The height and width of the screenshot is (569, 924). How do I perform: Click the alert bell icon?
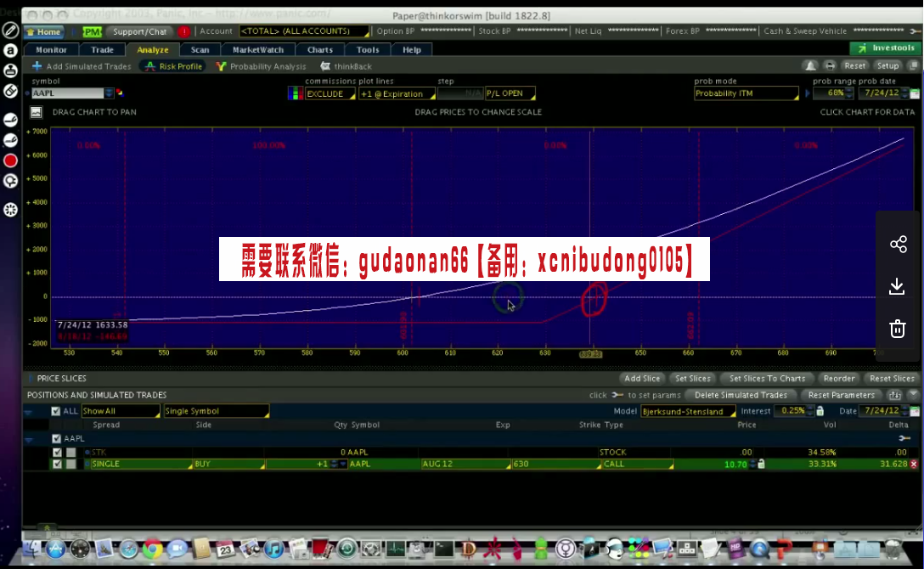(810, 66)
